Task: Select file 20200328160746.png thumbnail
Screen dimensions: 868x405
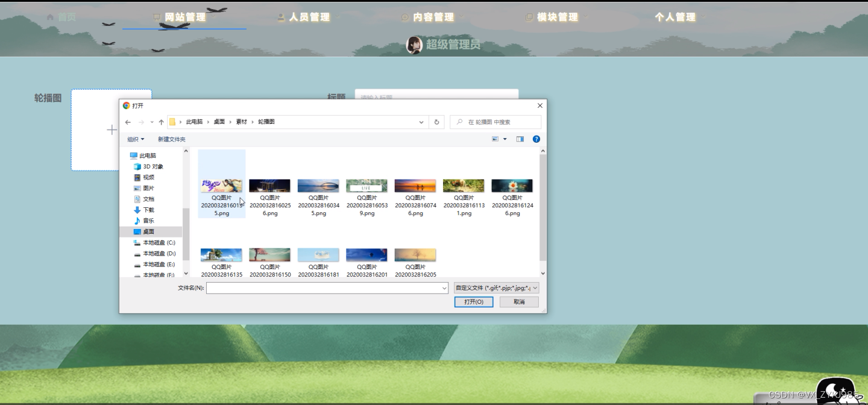Action: click(415, 185)
